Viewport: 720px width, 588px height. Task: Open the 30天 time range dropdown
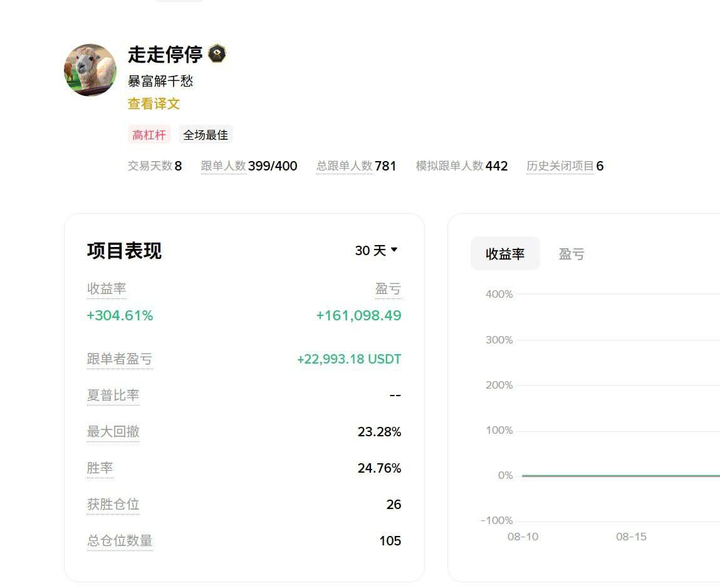tap(375, 250)
